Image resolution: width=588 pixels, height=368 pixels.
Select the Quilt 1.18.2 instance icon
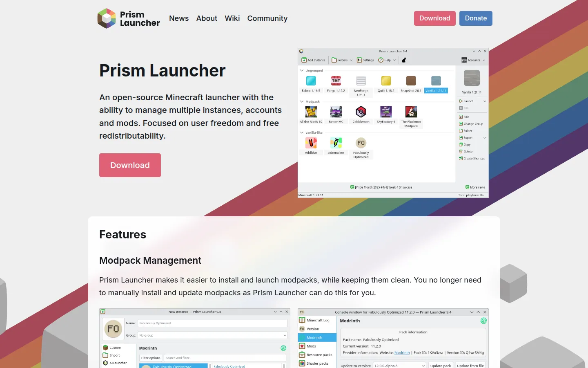tap(386, 81)
